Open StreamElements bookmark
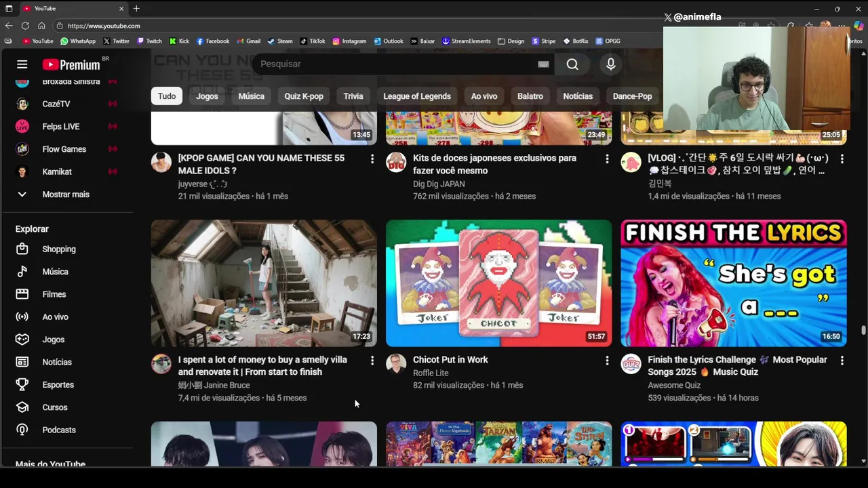The image size is (868, 488). [466, 41]
